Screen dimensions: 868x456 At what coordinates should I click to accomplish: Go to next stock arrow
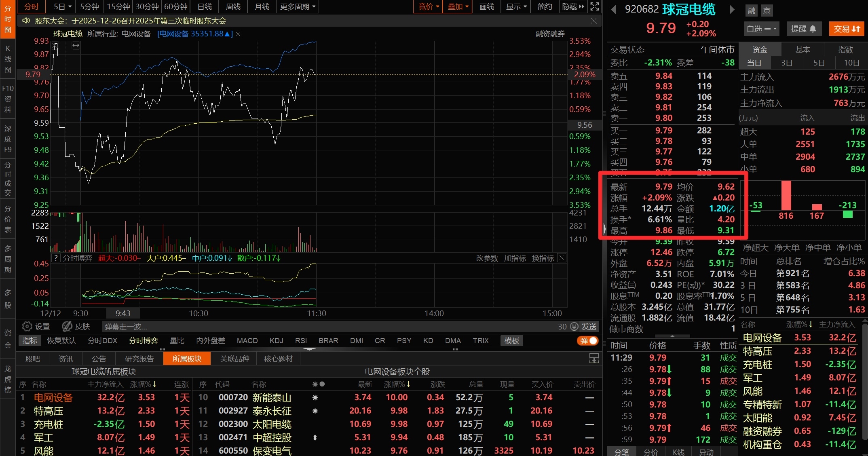click(x=731, y=9)
